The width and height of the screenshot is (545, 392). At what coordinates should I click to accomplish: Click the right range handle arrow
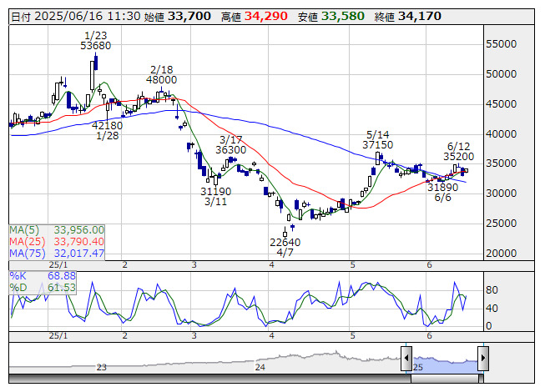pos(483,358)
